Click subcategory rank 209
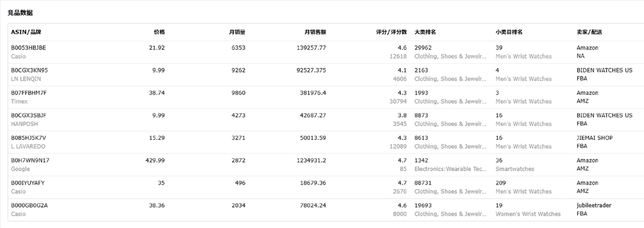This screenshot has width=644, height=228. point(501,183)
